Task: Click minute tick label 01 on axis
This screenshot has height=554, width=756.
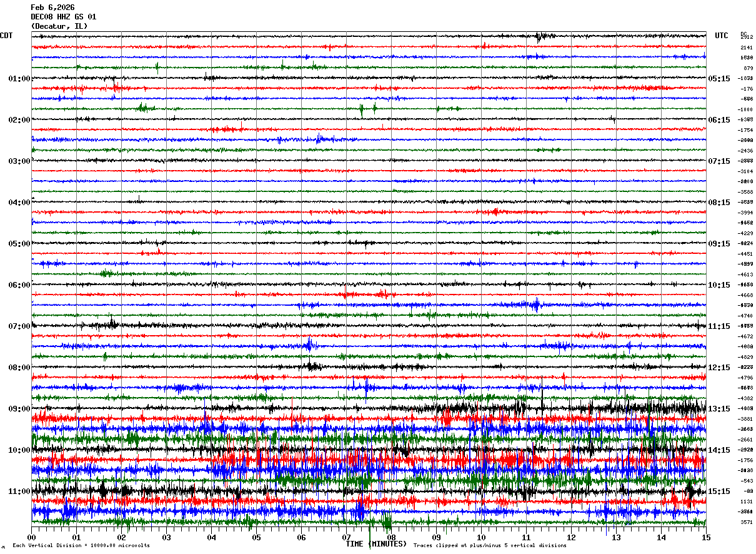Action: click(76, 537)
